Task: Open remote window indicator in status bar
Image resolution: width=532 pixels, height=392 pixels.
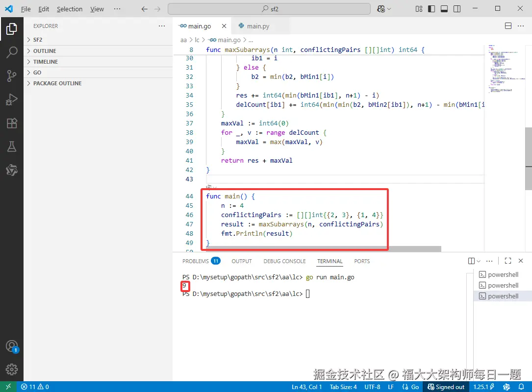Action: coord(8,387)
